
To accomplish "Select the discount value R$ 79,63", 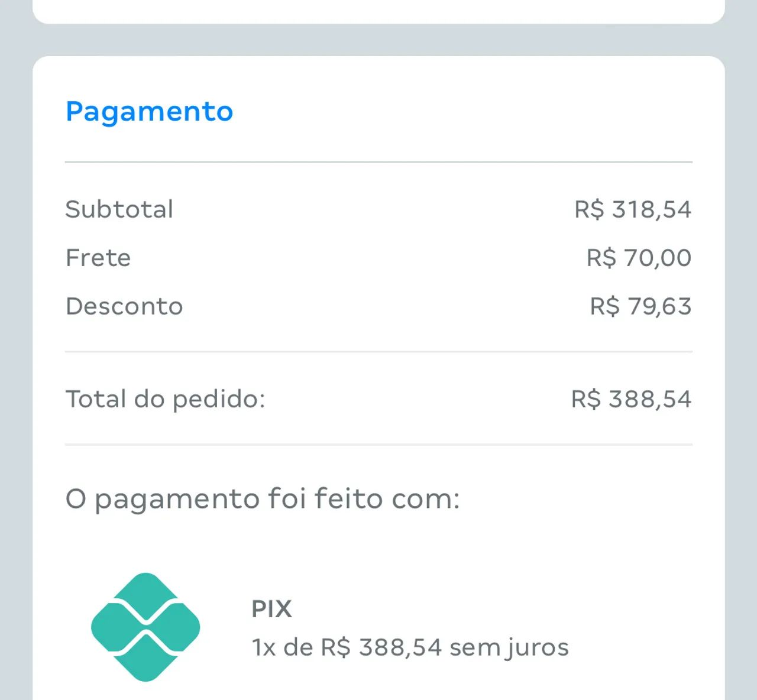I will point(640,306).
